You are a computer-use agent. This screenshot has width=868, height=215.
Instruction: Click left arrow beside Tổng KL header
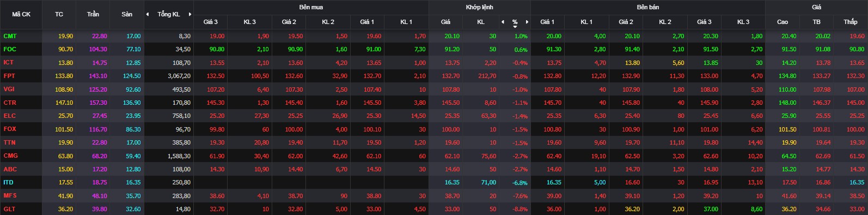[x=148, y=14]
